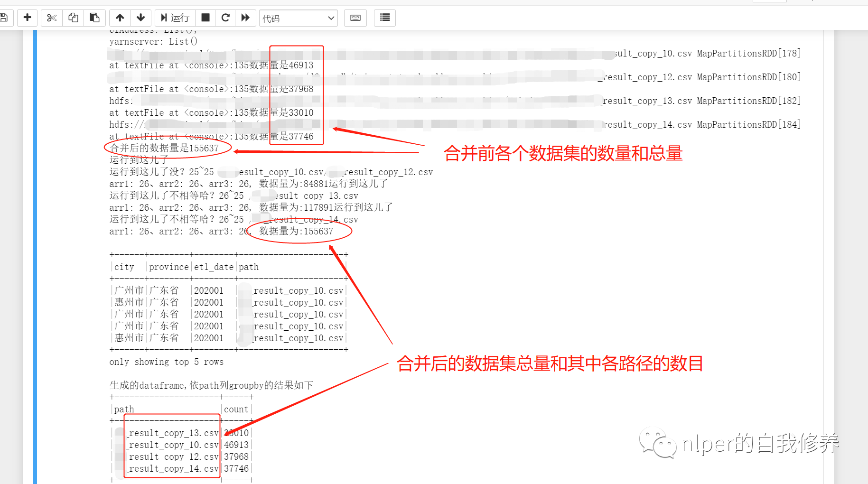Insert a new cell with plus icon
This screenshot has width=868, height=484.
point(28,18)
